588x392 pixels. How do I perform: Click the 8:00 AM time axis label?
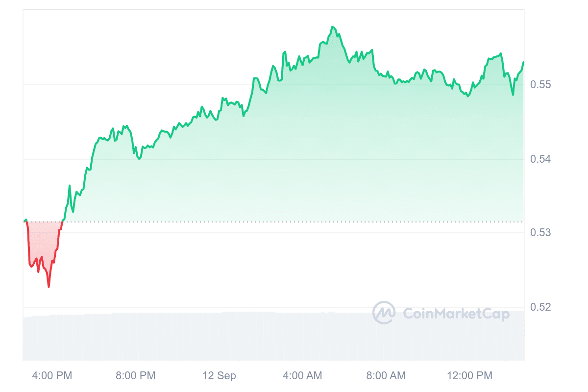[386, 376]
